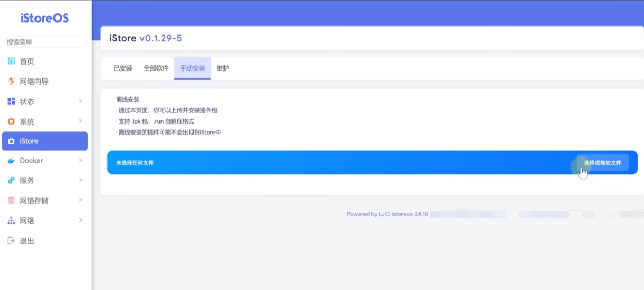Viewport: 644px width, 290px height.
Task: Click the 网络存储 storage icon
Action: (11, 200)
